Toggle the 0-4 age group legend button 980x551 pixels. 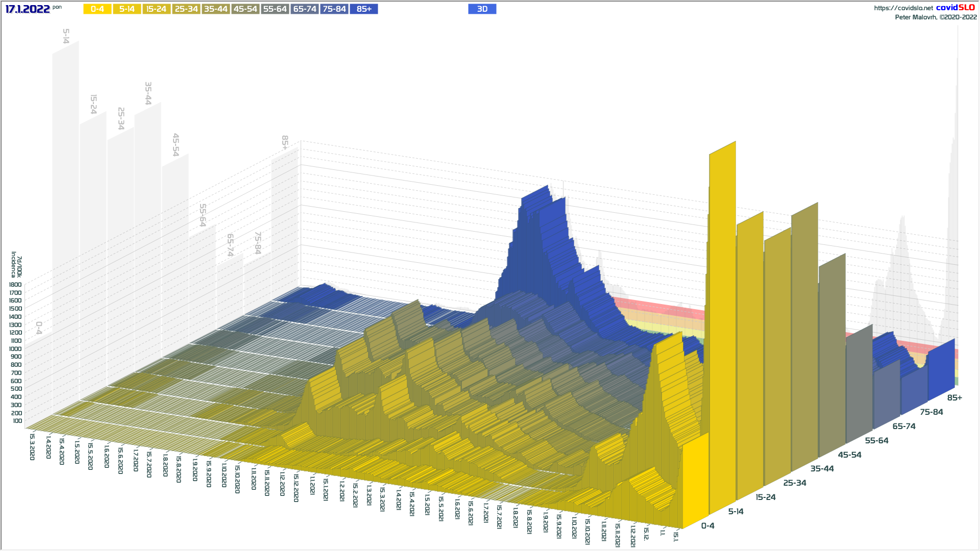(97, 9)
